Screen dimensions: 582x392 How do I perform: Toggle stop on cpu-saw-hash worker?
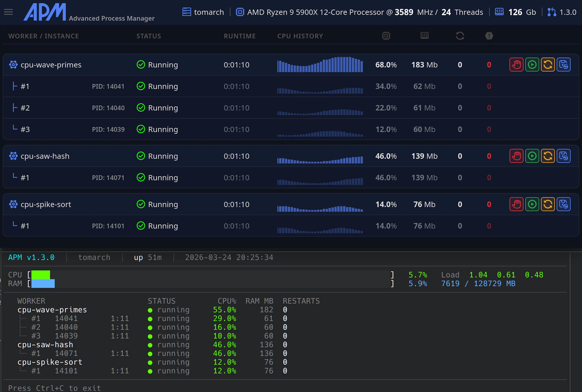(x=516, y=156)
